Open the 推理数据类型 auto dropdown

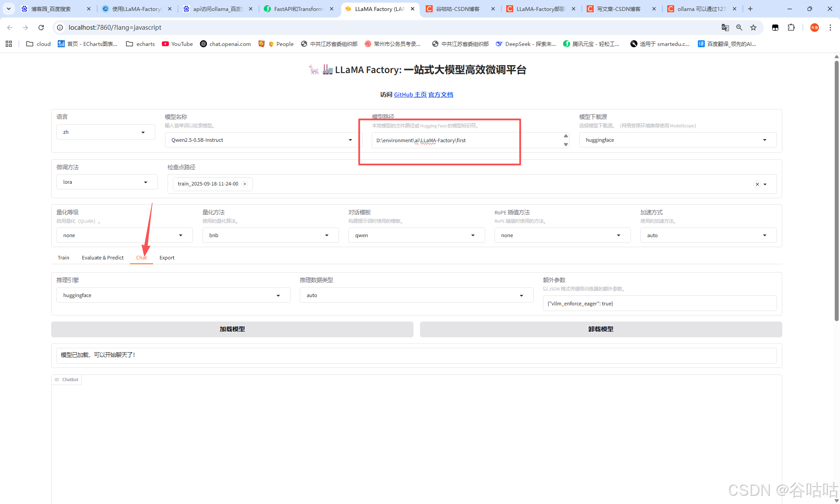416,295
